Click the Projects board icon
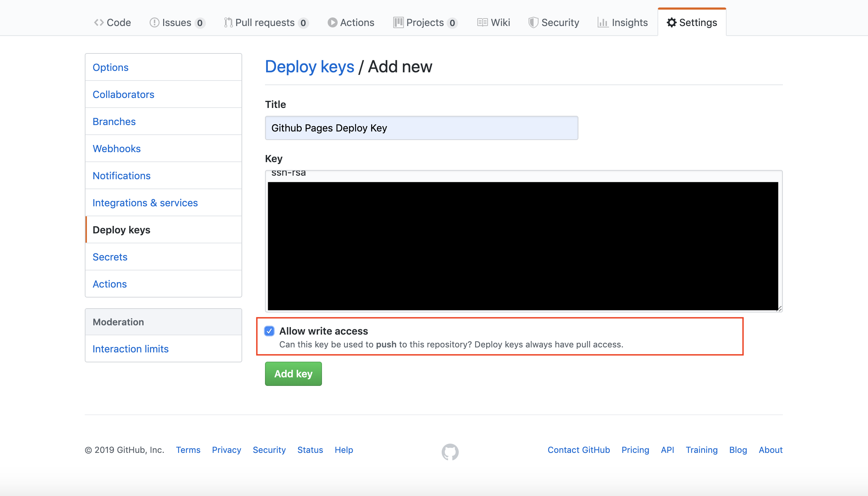Screen dimensions: 868x496 coord(398,22)
